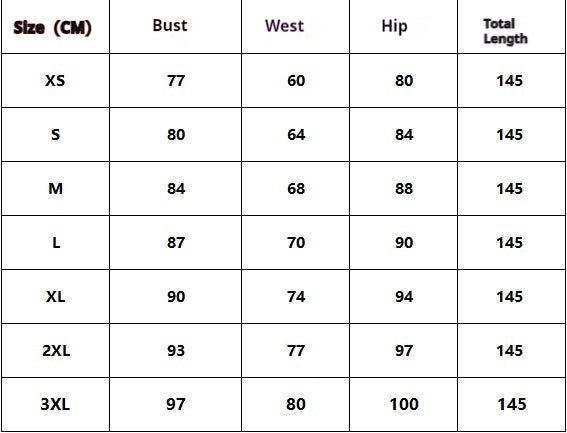Click hip value 88 in M row
This screenshot has height=433, width=567.
tap(404, 188)
